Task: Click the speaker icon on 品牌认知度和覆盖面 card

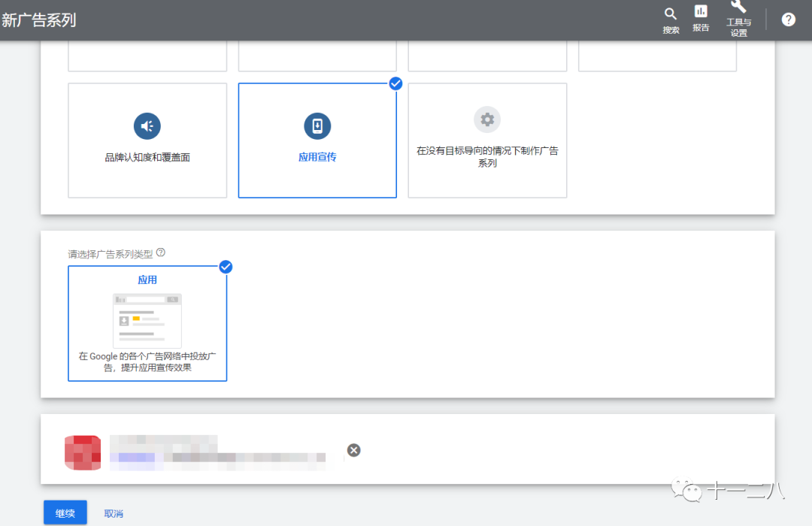Action: tap(147, 125)
